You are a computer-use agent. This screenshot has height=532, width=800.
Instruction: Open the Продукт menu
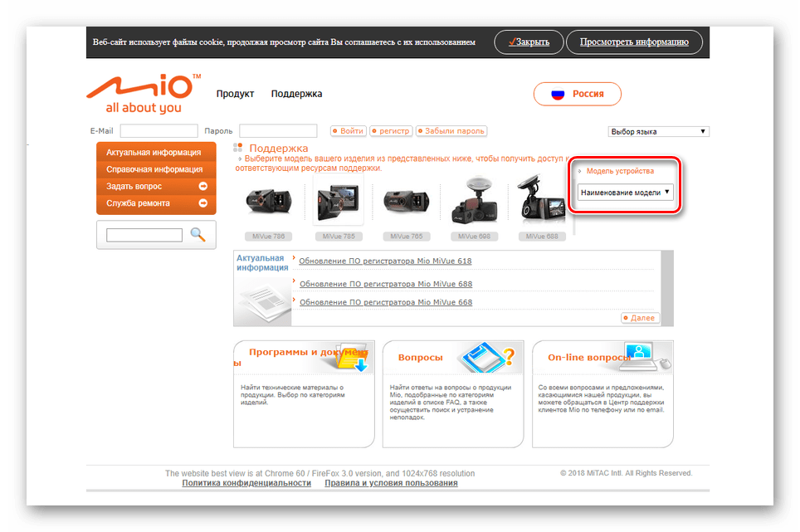tap(235, 94)
